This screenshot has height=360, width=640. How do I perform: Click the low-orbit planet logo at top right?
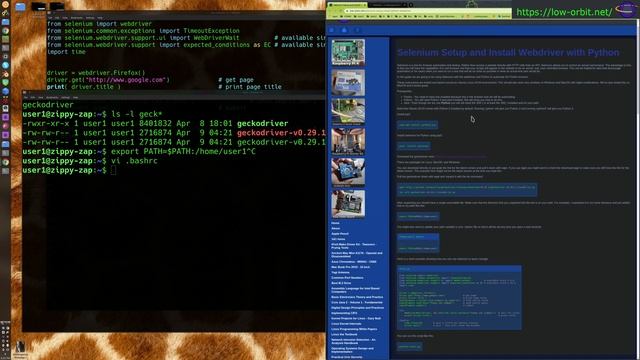[625, 9]
